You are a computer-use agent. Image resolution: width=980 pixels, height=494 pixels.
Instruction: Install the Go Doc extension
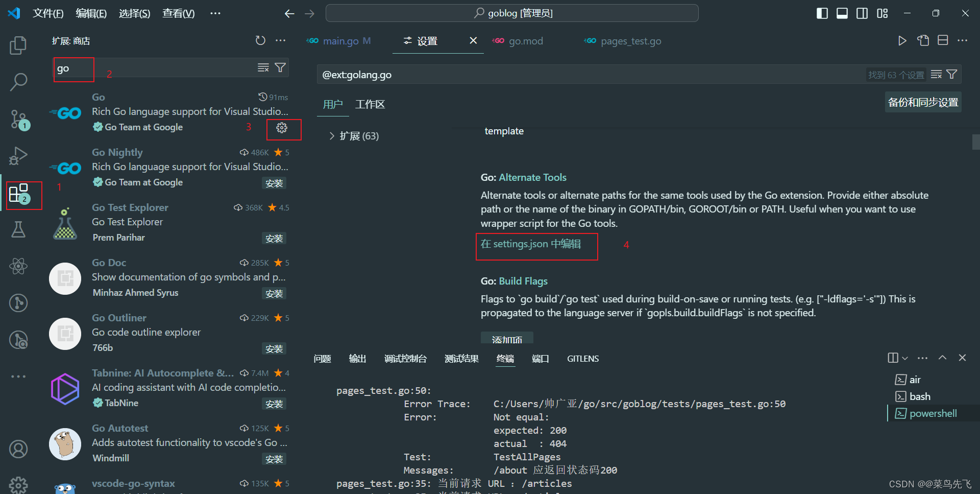click(274, 294)
